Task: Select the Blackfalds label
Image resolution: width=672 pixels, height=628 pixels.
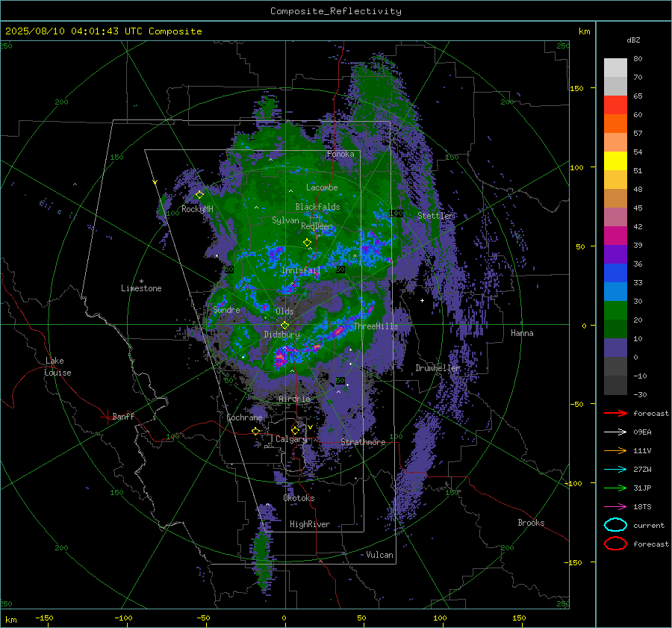Action: click(x=317, y=207)
